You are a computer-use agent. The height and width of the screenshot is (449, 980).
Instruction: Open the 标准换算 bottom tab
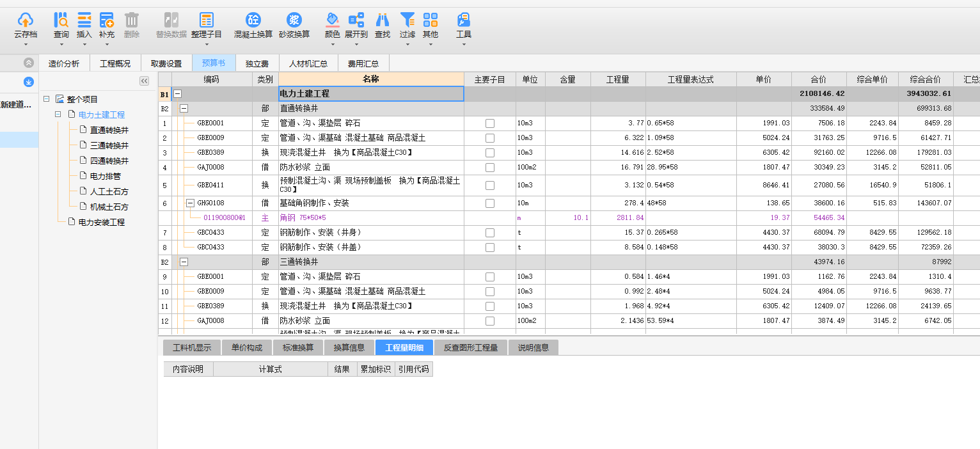click(x=298, y=348)
